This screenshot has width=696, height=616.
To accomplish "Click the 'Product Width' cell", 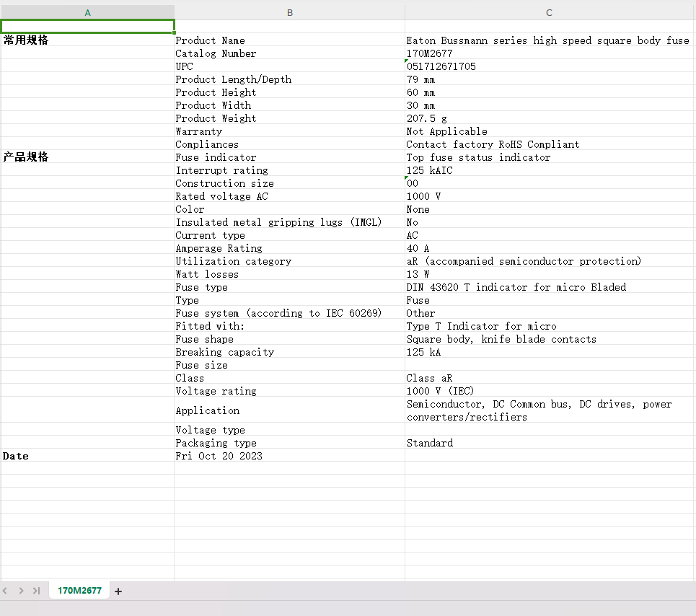I will (289, 105).
